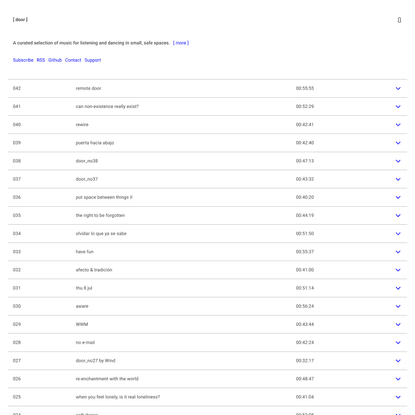The width and height of the screenshot is (415, 415).
Task: Expand episode 042 remote door
Action: click(398, 88)
